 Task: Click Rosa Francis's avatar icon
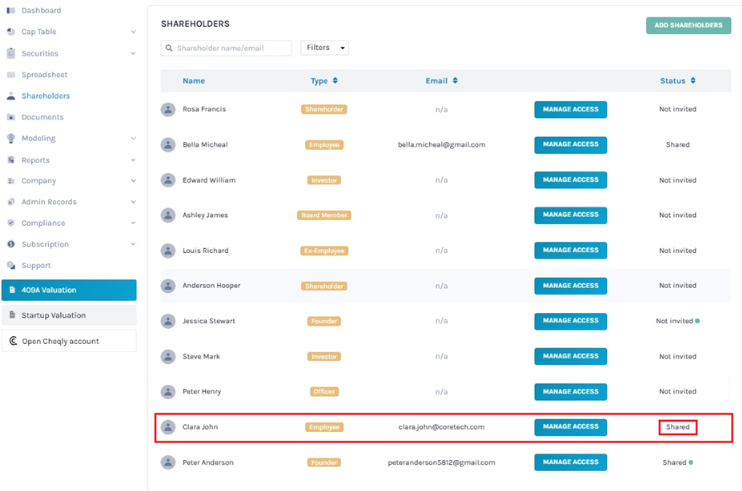168,109
